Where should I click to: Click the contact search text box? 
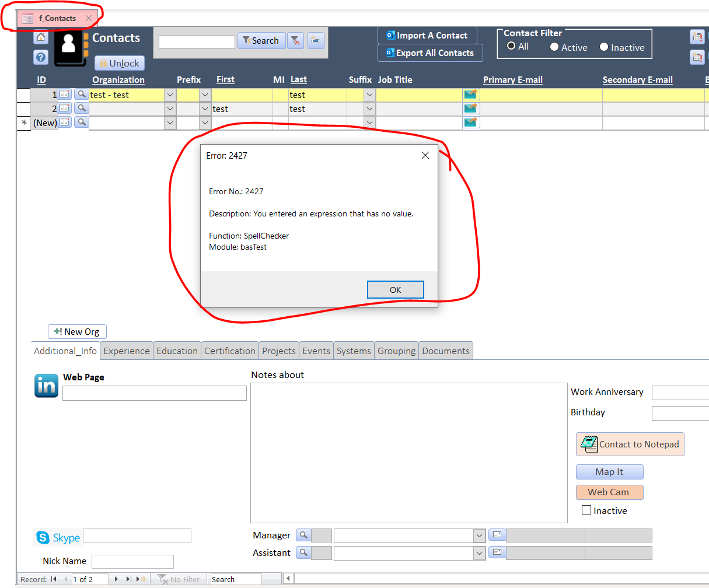(197, 41)
